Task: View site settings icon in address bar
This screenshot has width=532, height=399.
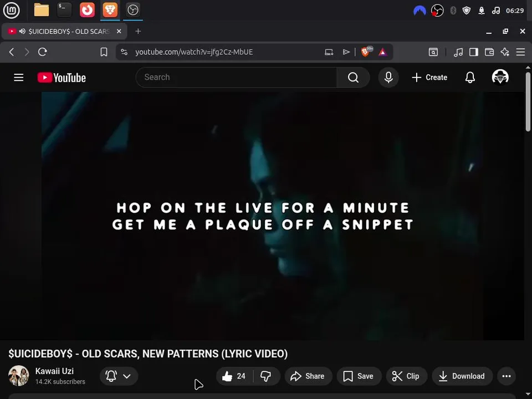Action: (x=124, y=52)
